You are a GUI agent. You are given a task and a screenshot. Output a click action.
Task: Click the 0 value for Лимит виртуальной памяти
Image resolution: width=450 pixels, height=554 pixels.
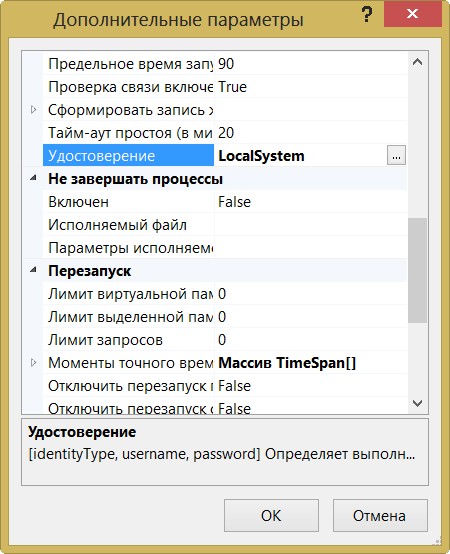[x=311, y=294]
